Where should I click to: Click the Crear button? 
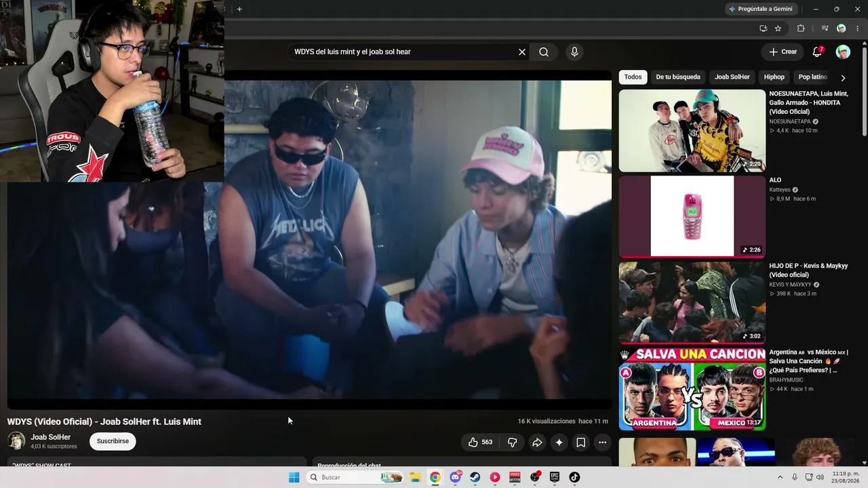783,52
